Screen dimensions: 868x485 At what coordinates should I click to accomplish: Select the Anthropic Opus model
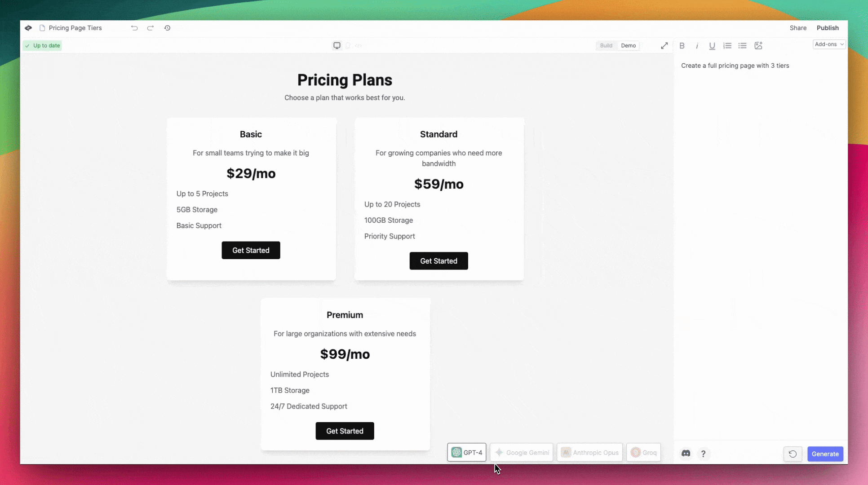point(589,452)
